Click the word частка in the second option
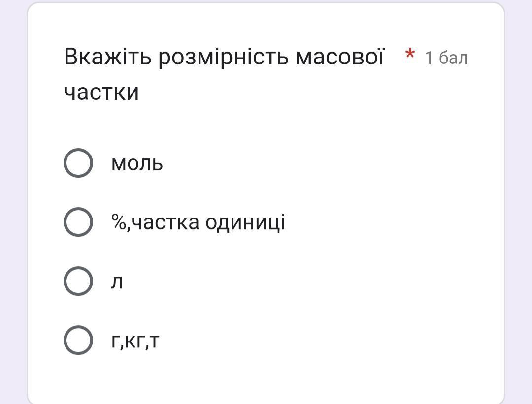532x404 pixels. point(166,222)
